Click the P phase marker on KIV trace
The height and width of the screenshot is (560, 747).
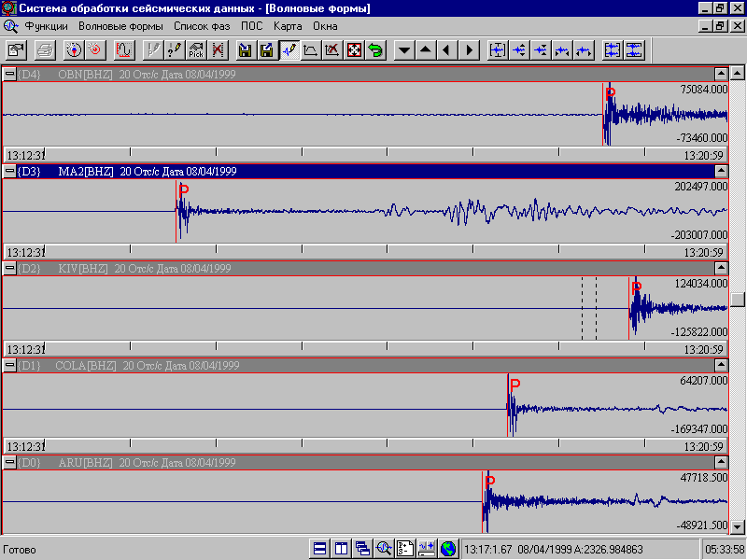(x=637, y=287)
